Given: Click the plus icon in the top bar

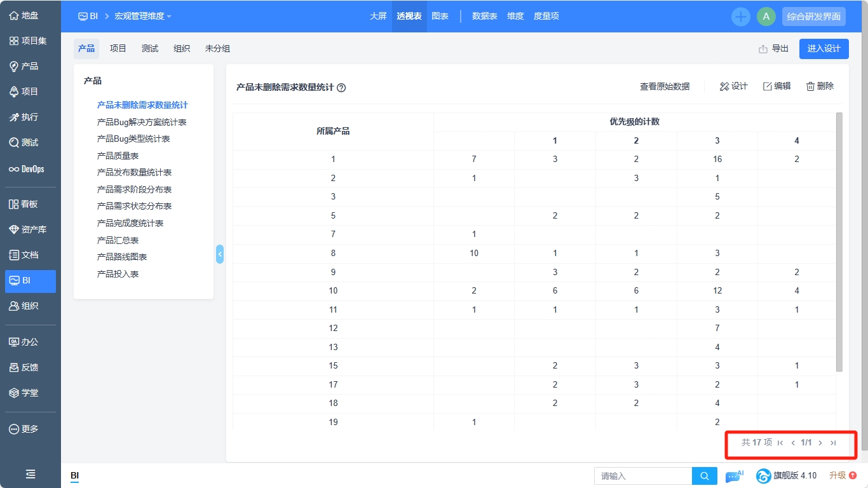Looking at the screenshot, I should tap(741, 17).
